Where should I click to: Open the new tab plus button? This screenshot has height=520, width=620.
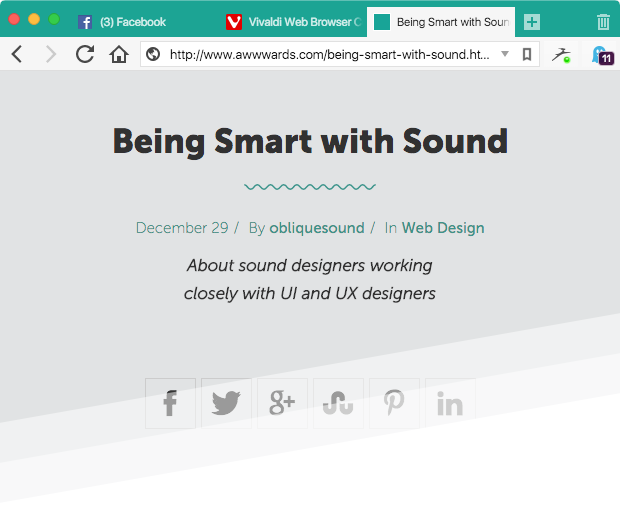click(532, 22)
